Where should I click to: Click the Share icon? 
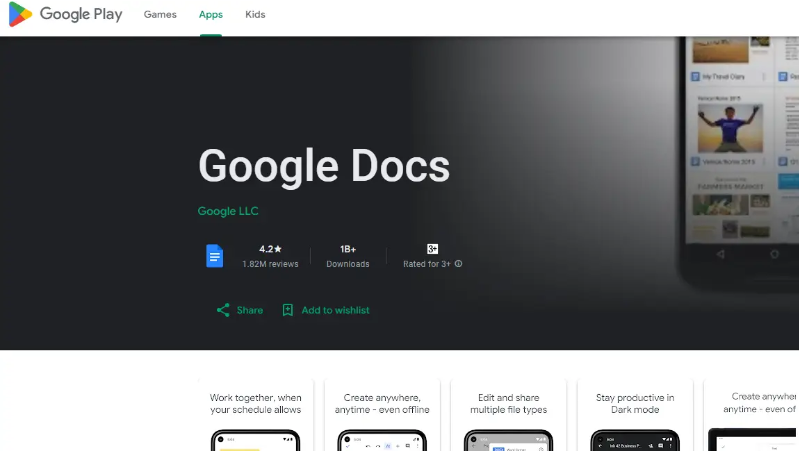223,310
